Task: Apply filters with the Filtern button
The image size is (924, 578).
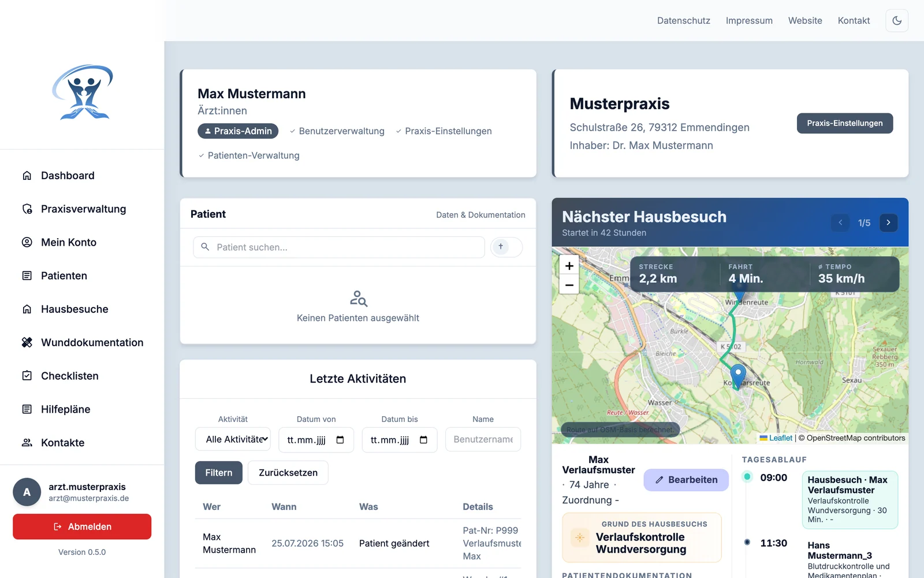Action: click(219, 473)
